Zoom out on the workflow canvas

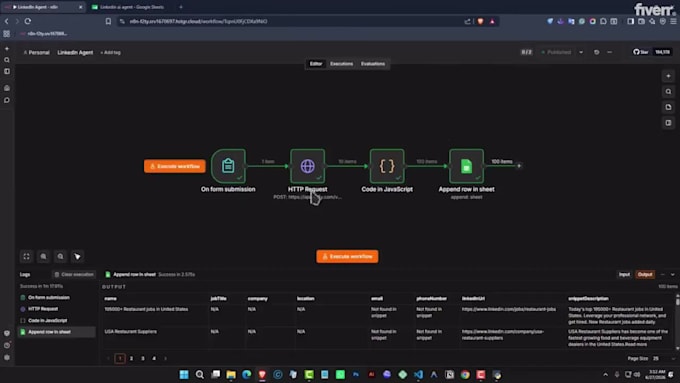[60, 256]
